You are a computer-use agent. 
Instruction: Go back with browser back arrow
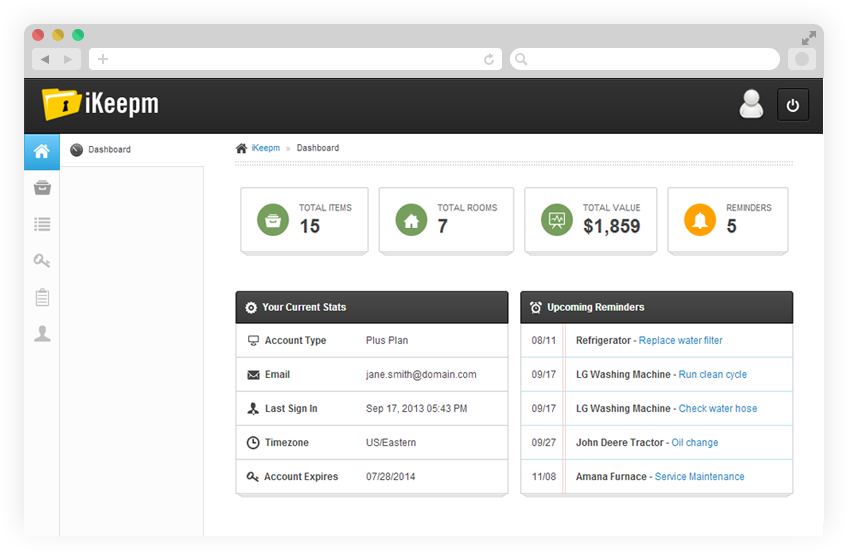coord(45,59)
